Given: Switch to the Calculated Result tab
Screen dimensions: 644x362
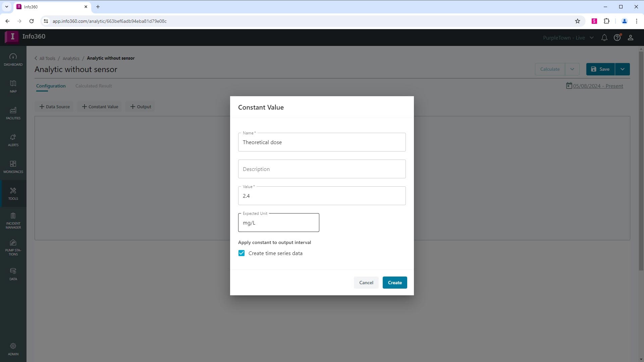Looking at the screenshot, I should (x=94, y=86).
